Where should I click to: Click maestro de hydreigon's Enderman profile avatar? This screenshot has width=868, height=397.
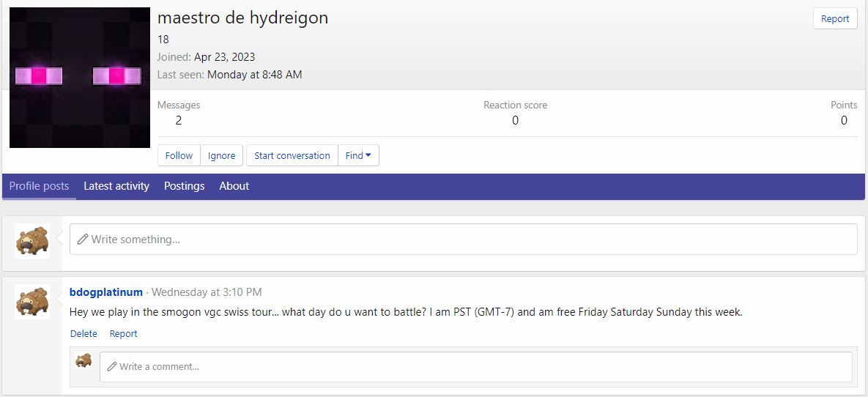(x=79, y=78)
